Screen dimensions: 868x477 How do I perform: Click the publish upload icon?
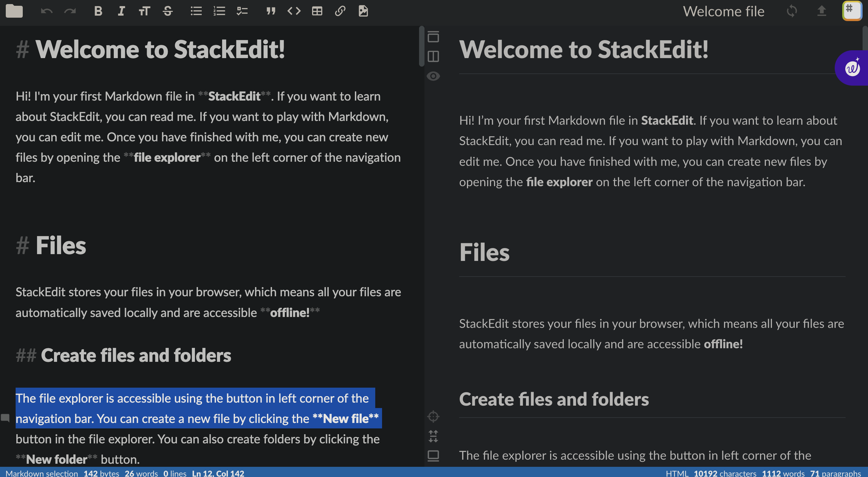(x=821, y=11)
